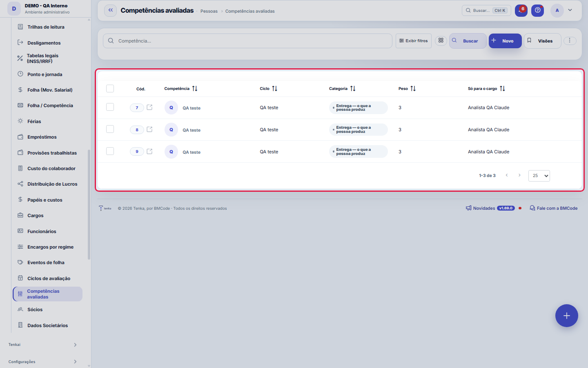This screenshot has width=588, height=368.
Task: Go to next page arrow
Action: point(519,175)
